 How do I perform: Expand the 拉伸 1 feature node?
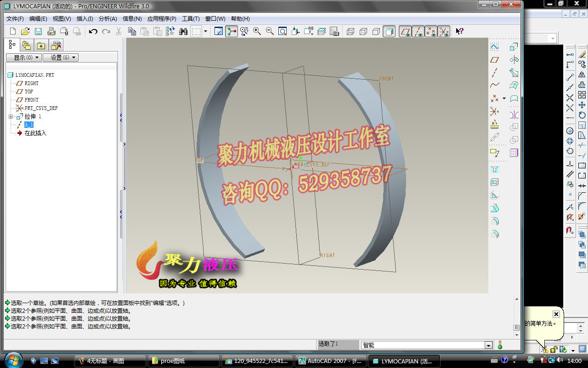click(11, 116)
